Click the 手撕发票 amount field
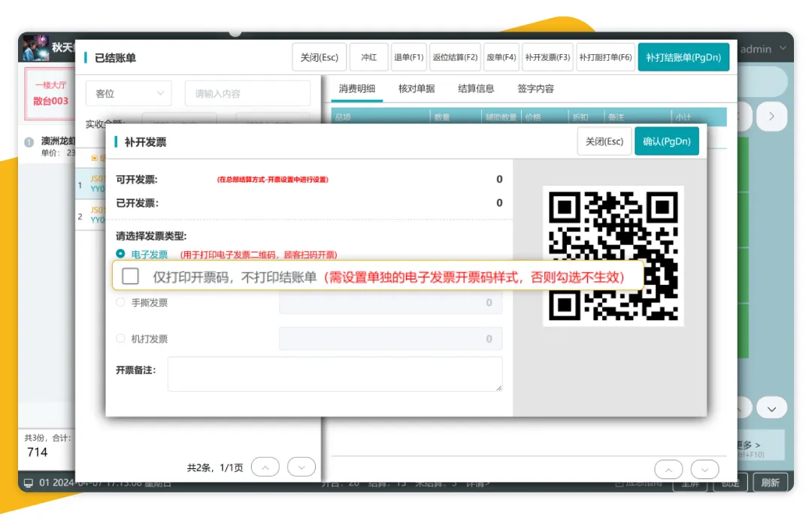 point(390,302)
